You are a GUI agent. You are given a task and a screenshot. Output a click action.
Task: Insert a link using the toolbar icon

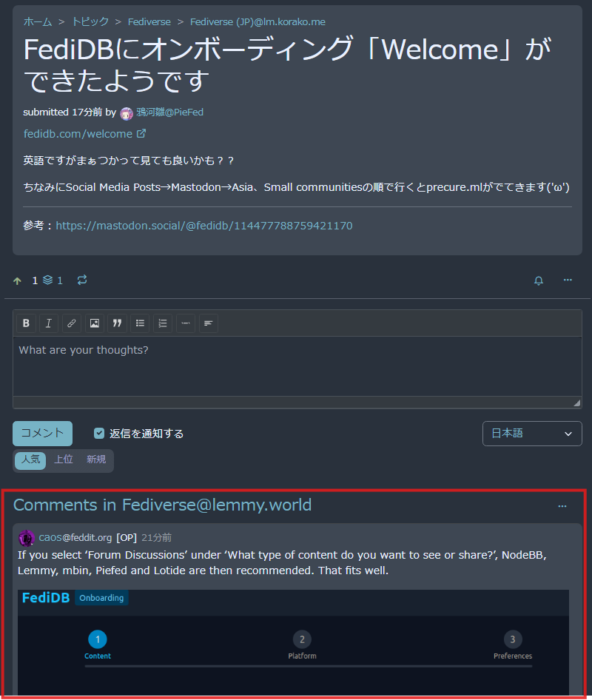[72, 323]
